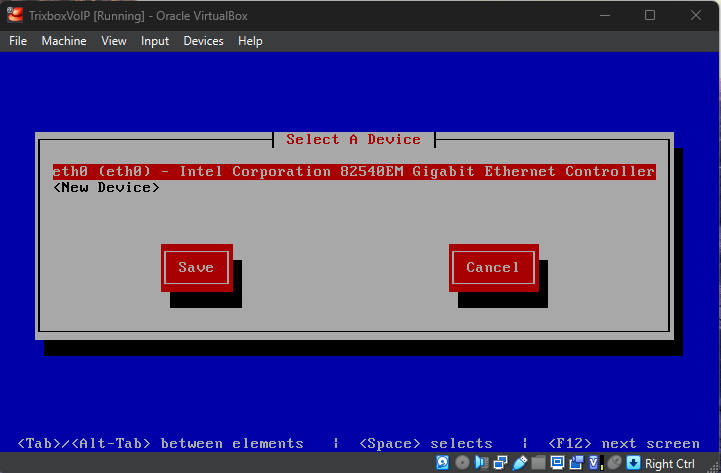Click the network adapters status icon
This screenshot has width=721, height=473.
[500, 462]
